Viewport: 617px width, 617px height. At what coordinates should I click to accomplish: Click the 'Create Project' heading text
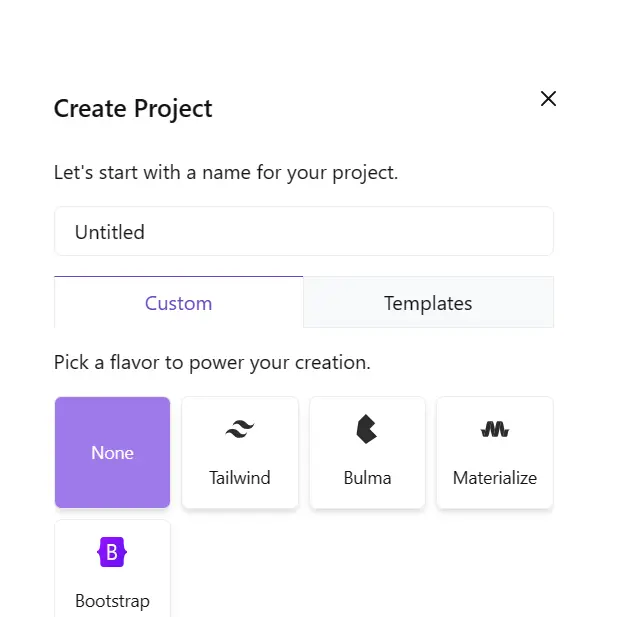(x=133, y=108)
